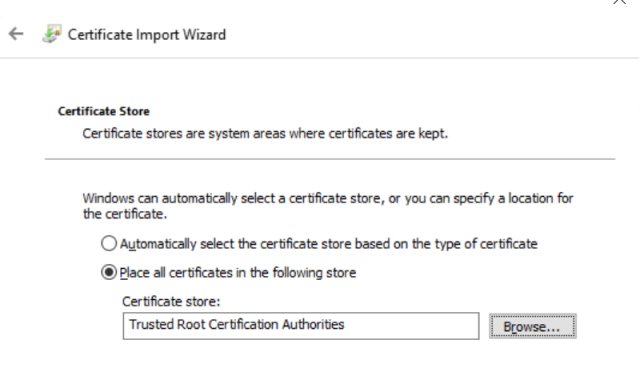Click the divider line below the Certificate Store description

[330, 159]
